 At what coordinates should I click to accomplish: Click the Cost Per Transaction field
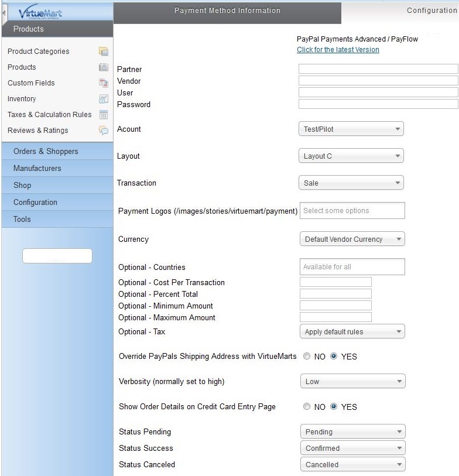(335, 282)
